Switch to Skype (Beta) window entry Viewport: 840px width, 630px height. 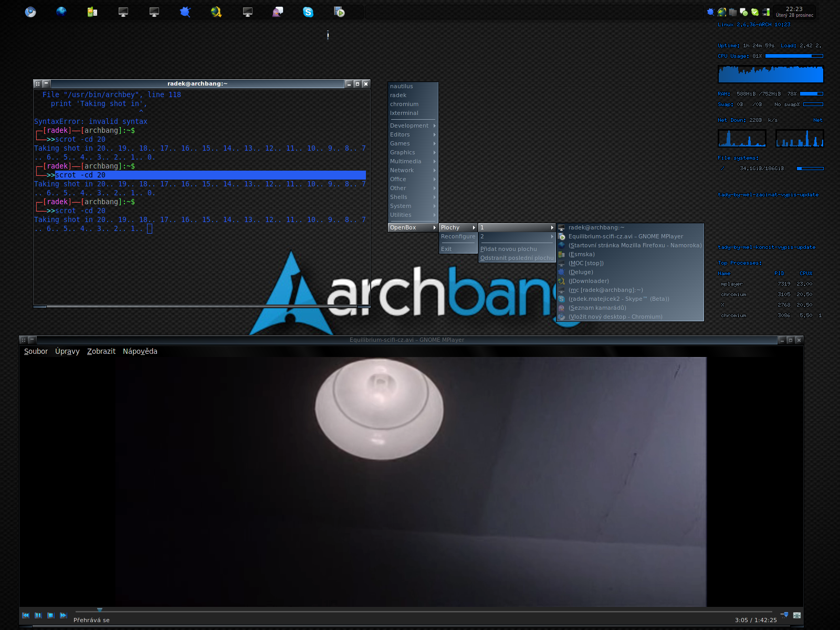pos(630,299)
